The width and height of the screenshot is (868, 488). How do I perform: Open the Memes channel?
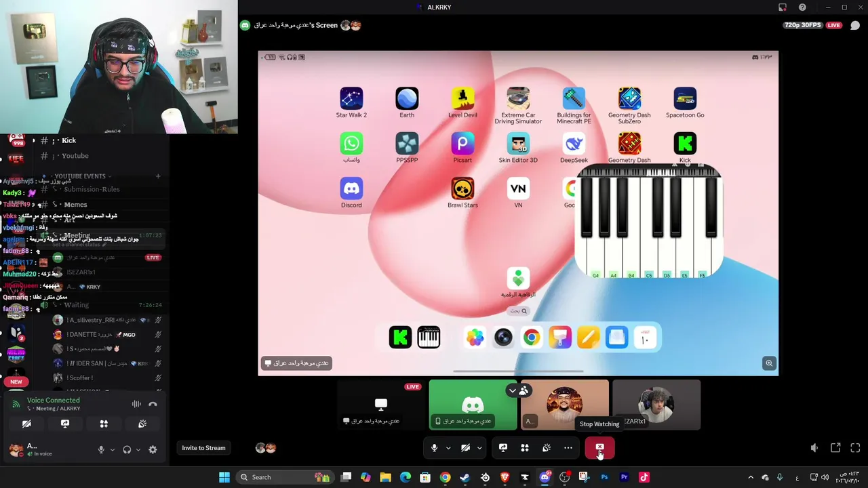coord(75,205)
